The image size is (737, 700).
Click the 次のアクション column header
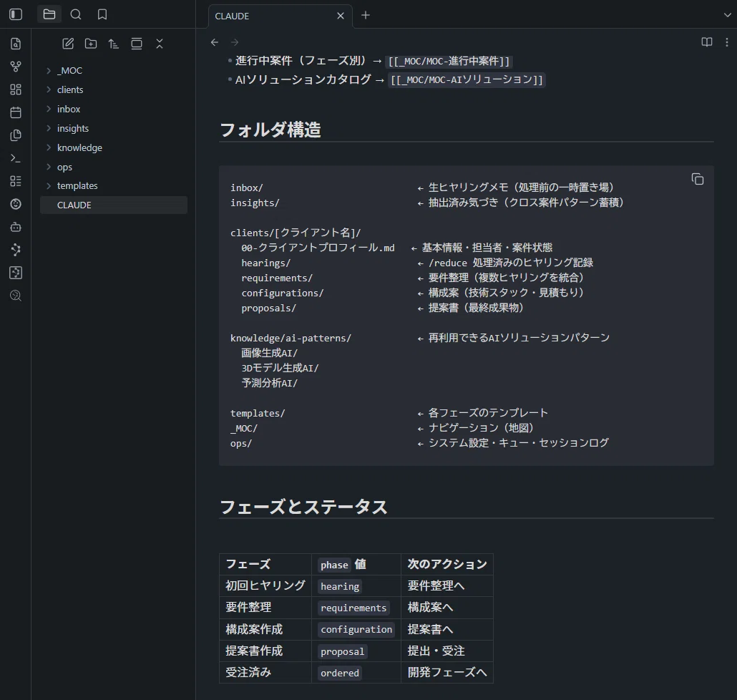[447, 564]
